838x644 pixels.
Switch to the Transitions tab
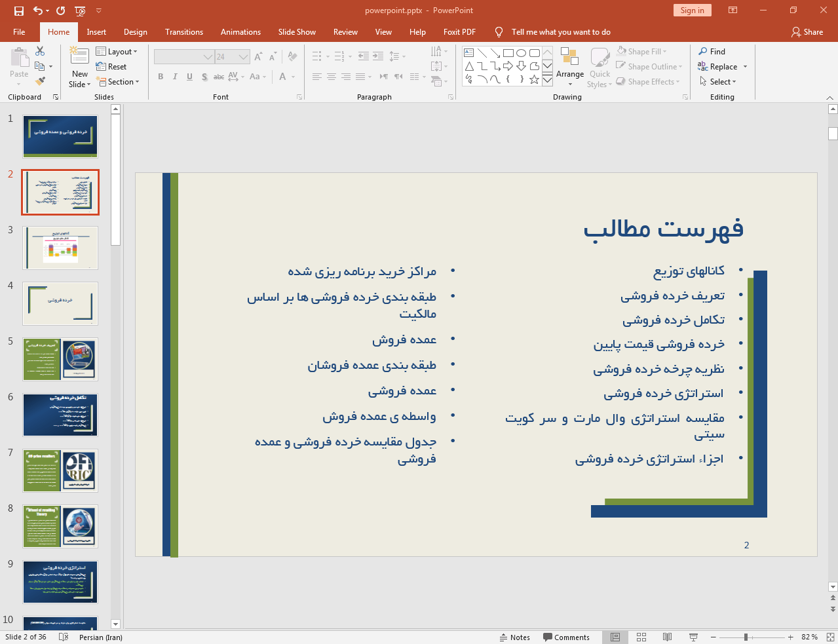[x=184, y=31]
